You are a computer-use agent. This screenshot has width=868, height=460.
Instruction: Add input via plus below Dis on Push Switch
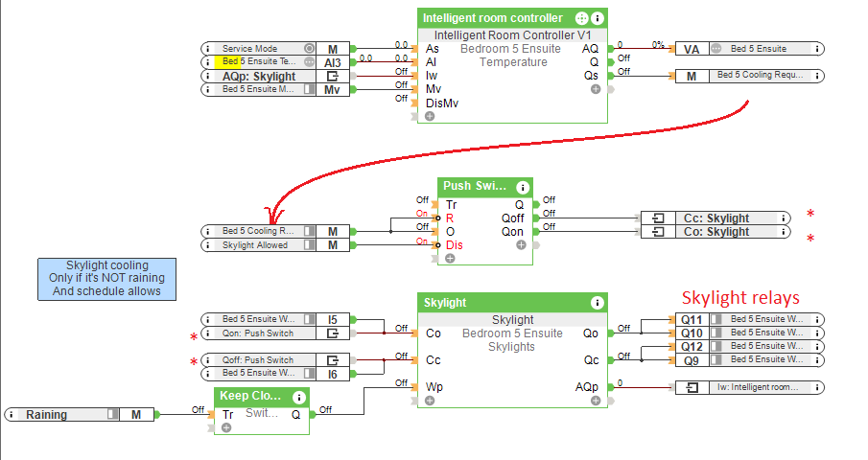click(x=450, y=258)
